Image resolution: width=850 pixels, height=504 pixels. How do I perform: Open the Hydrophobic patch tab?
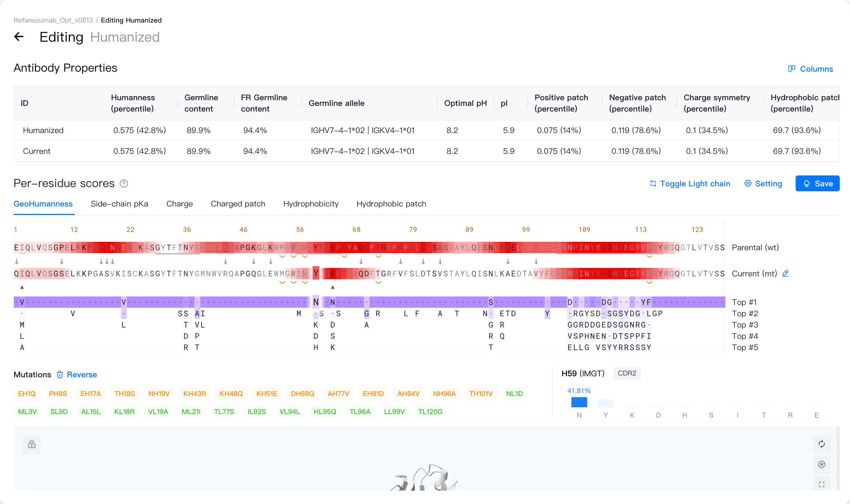(x=391, y=204)
